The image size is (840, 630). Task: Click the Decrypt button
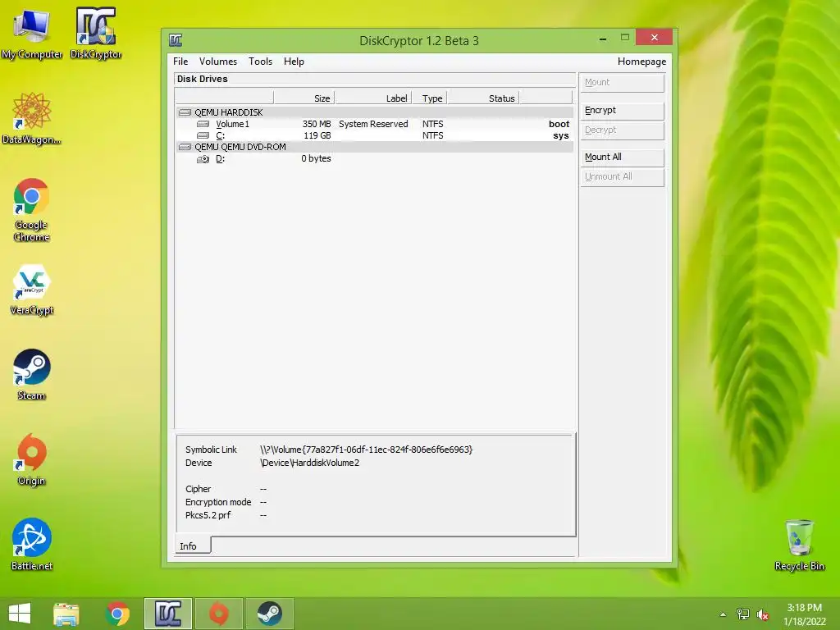(623, 130)
